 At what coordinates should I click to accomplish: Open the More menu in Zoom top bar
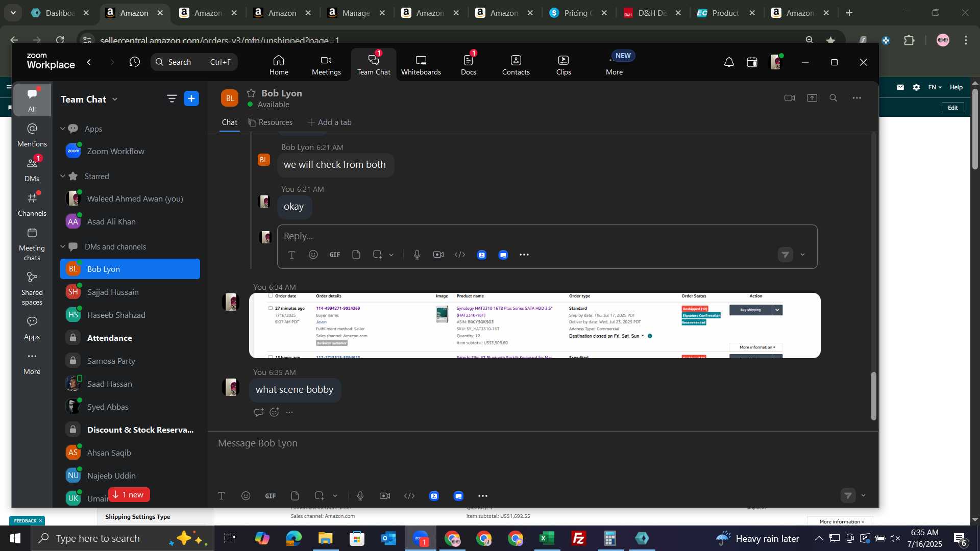click(614, 65)
